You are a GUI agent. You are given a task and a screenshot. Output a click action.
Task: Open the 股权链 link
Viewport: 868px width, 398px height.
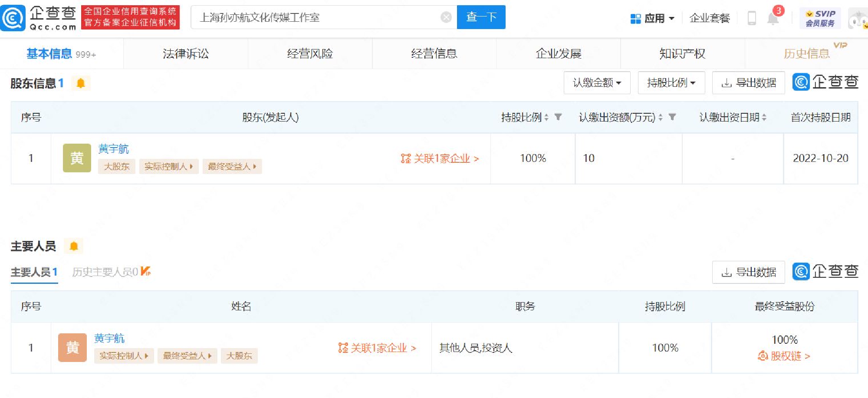784,356
